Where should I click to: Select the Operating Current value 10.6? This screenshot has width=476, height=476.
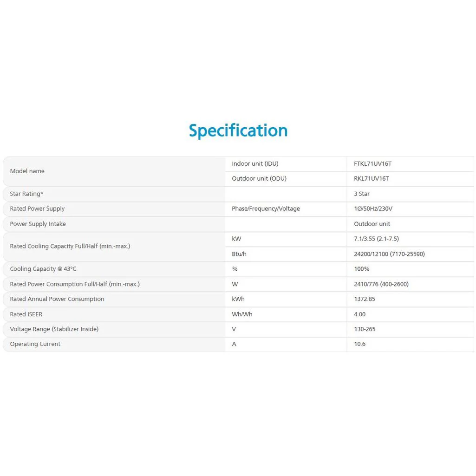click(x=359, y=344)
